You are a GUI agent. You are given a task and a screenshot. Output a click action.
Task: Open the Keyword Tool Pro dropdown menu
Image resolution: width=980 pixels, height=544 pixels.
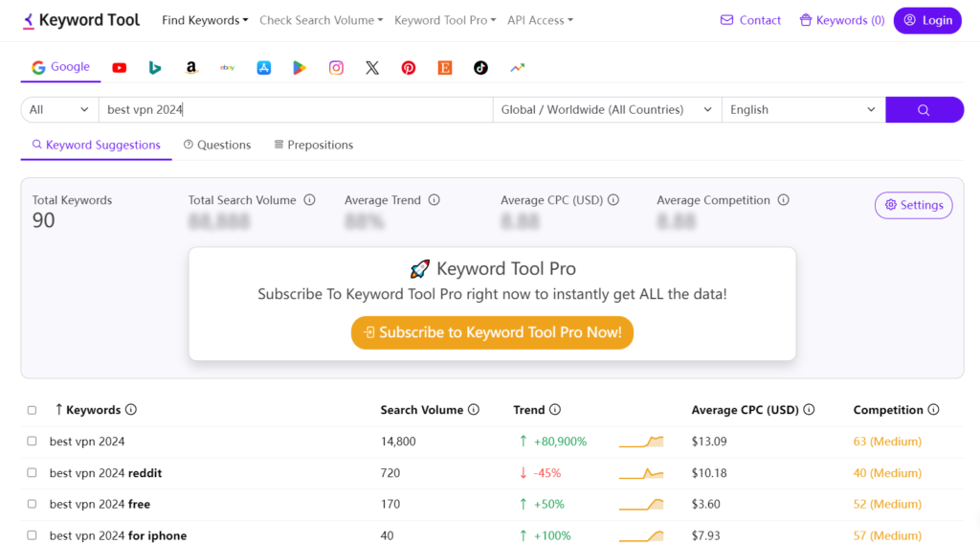click(x=445, y=21)
